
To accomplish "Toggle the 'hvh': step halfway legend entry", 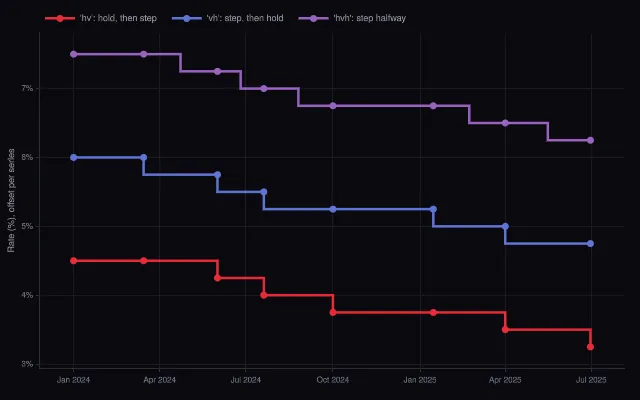I will pyautogui.click(x=352, y=18).
